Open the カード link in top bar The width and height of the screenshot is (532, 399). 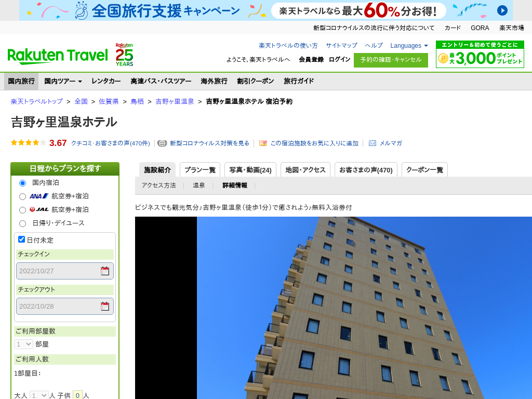click(453, 28)
